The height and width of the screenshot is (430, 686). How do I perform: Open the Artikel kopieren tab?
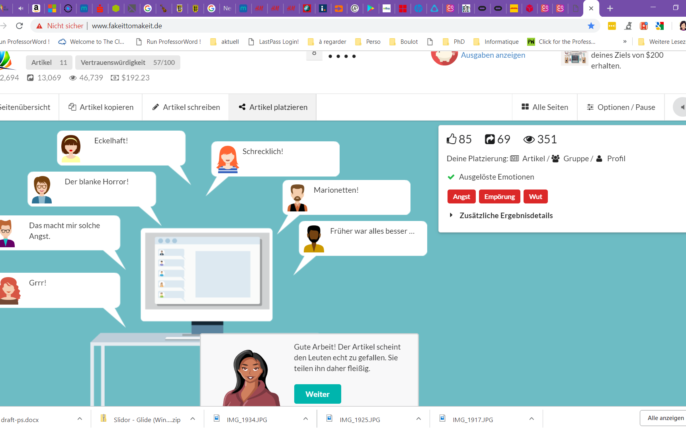pyautogui.click(x=101, y=107)
